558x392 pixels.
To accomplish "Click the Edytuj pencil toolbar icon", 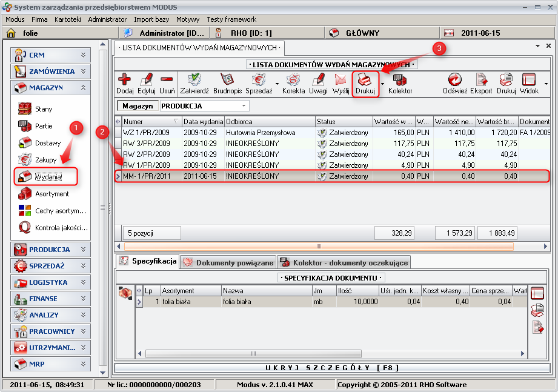I will pos(147,80).
